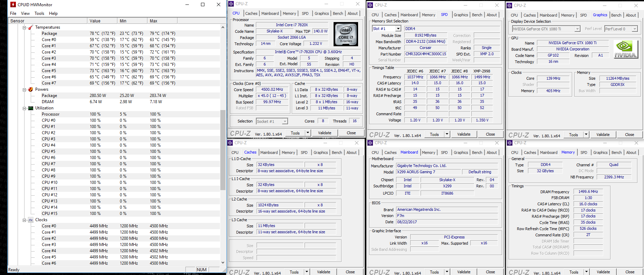Switch to SPD tab in CPU-Z Mainboard window
The width and height of the screenshot is (644, 275).
point(444,153)
